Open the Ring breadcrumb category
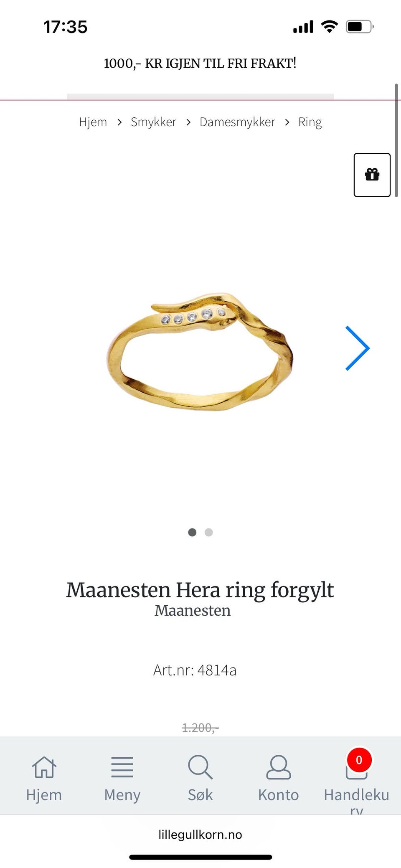The height and width of the screenshot is (868, 401). click(310, 122)
